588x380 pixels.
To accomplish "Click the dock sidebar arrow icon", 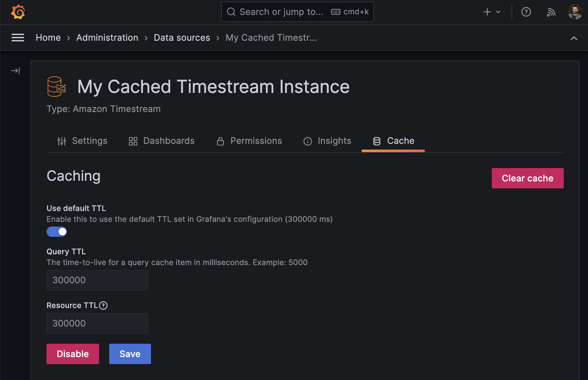I will coord(15,71).
